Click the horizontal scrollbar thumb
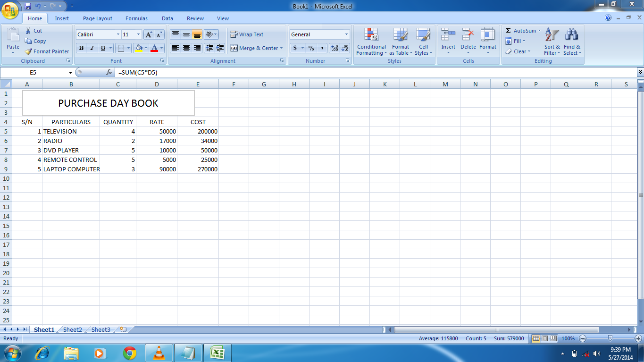 tap(496, 329)
